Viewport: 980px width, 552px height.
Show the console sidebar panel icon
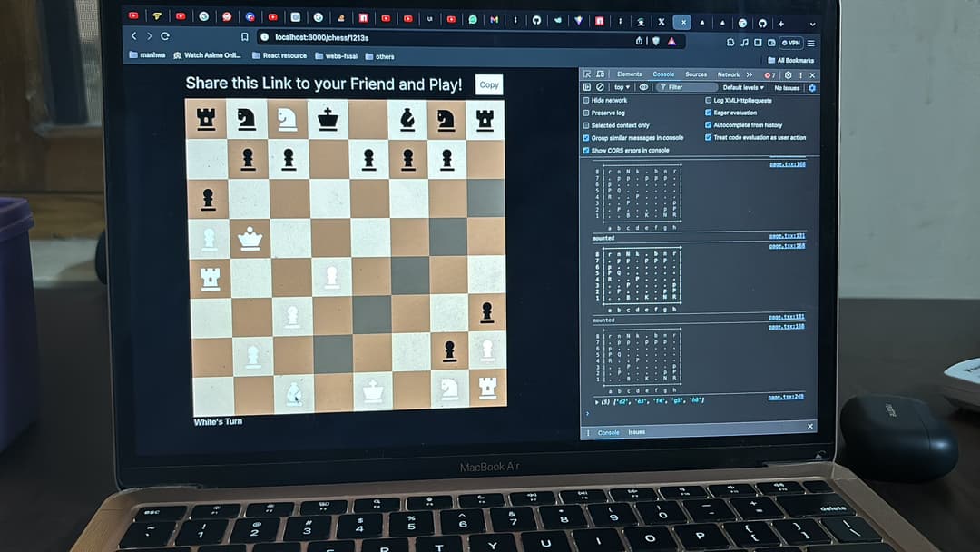[587, 87]
